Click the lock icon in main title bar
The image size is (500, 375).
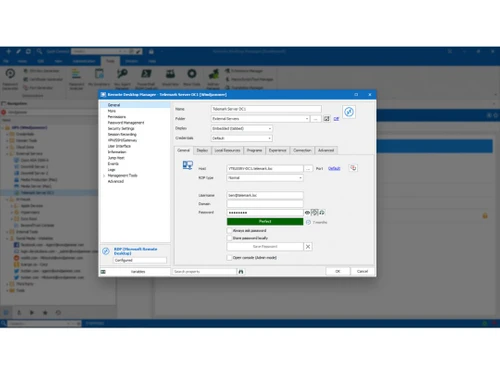click(151, 51)
